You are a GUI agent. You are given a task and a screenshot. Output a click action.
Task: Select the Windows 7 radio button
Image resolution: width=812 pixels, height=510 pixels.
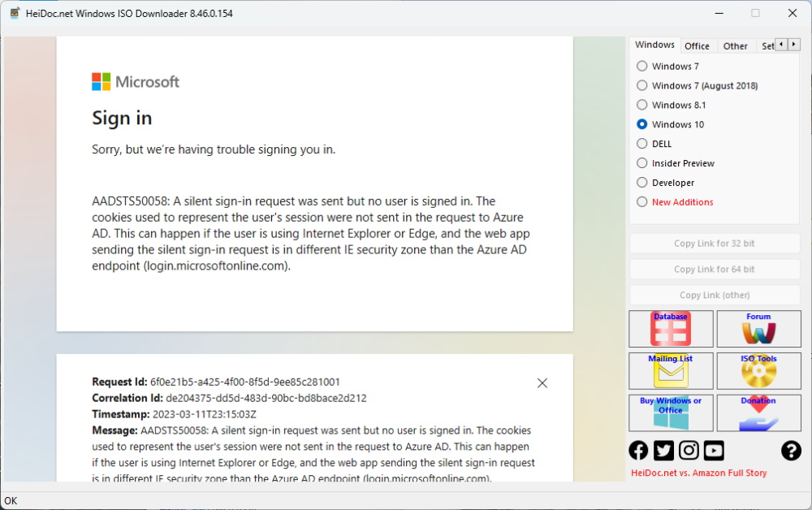tap(642, 67)
